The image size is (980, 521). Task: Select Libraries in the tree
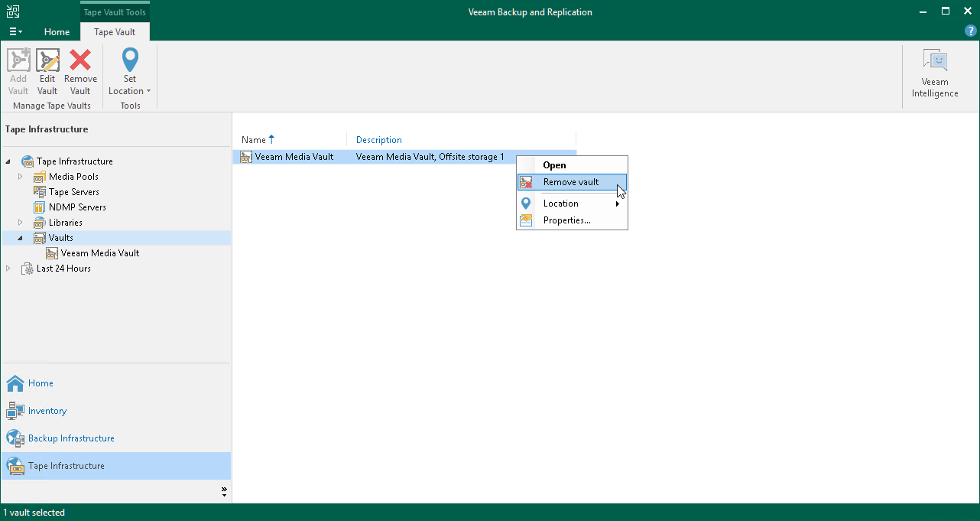point(66,223)
